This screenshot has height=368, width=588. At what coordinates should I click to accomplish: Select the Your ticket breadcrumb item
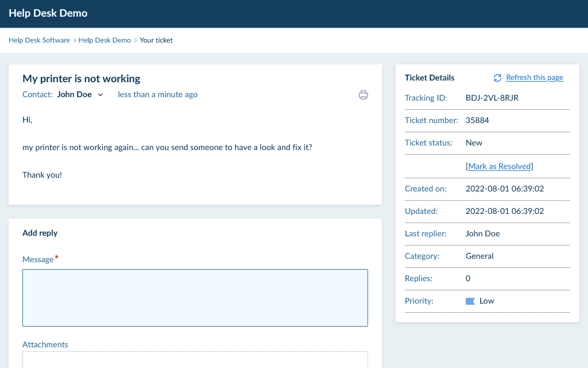click(x=156, y=40)
